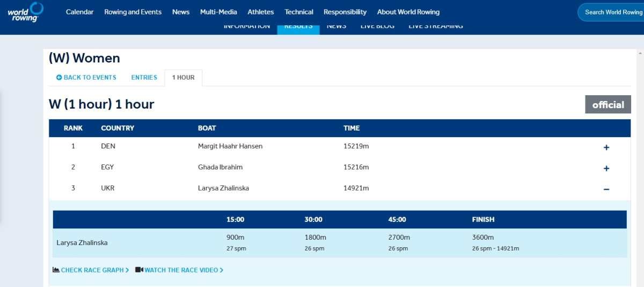
Task: Switch to the Entries tab
Action: (144, 77)
